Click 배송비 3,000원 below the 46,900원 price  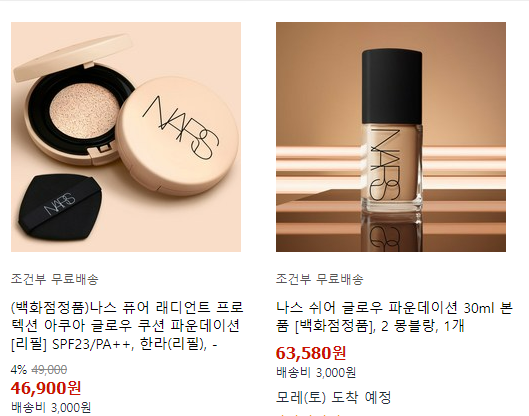51,408
